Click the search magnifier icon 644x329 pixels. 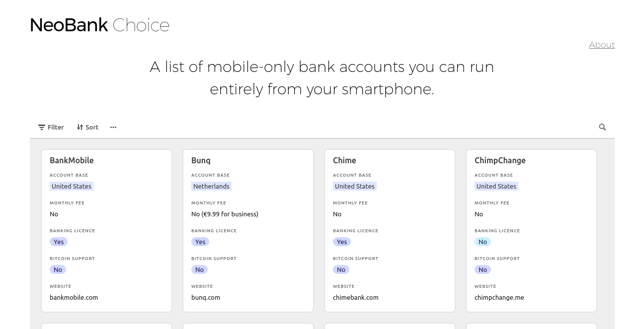[602, 127]
